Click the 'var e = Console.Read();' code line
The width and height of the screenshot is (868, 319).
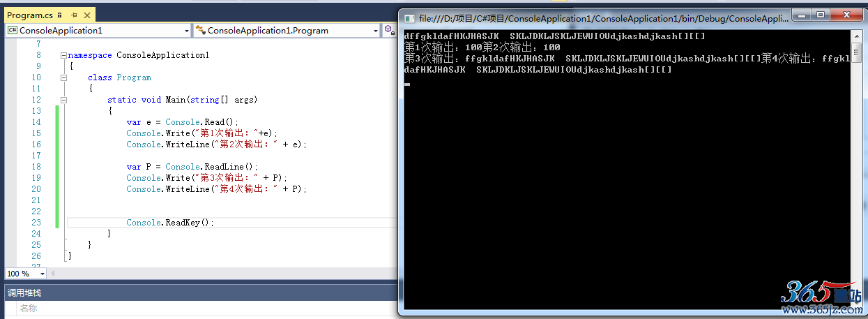pyautogui.click(x=182, y=122)
